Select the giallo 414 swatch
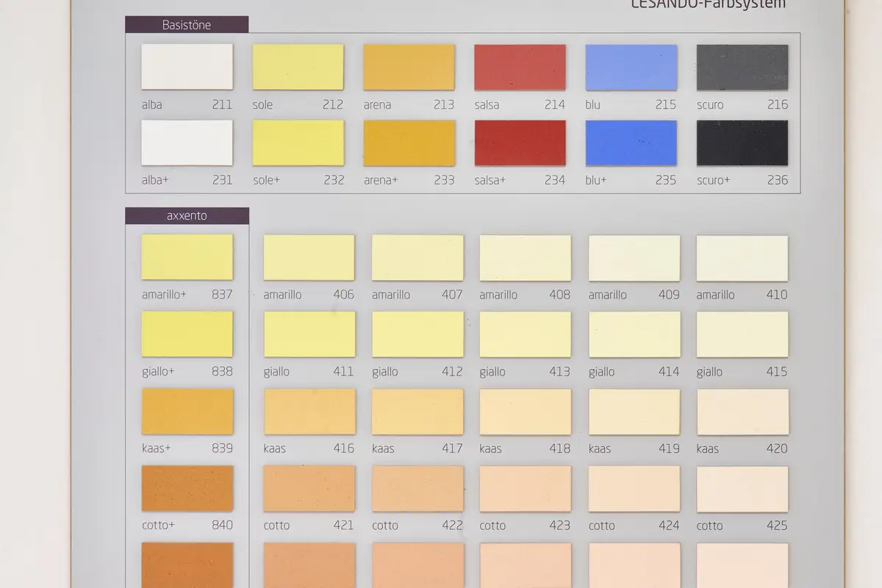The height and width of the screenshot is (588, 882). [634, 334]
